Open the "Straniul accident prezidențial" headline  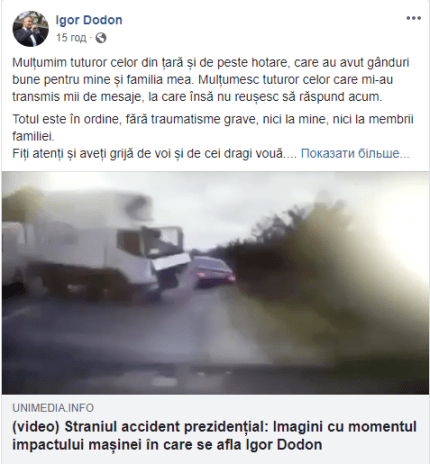pyautogui.click(x=214, y=436)
